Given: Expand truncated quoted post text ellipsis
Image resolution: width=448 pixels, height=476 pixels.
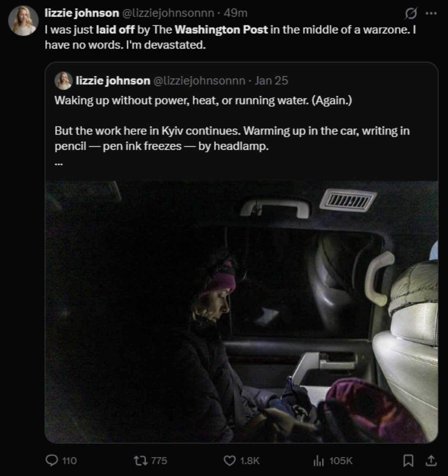Looking at the screenshot, I should tap(58, 164).
